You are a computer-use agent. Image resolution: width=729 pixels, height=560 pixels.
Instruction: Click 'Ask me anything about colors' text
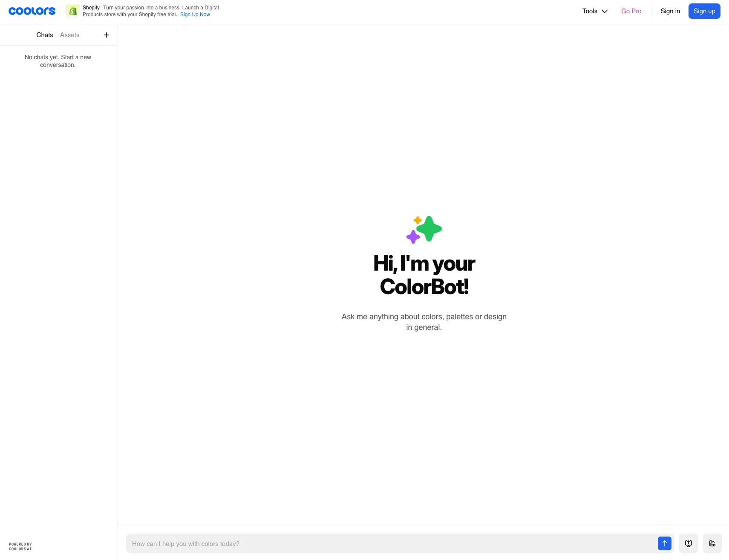424,322
